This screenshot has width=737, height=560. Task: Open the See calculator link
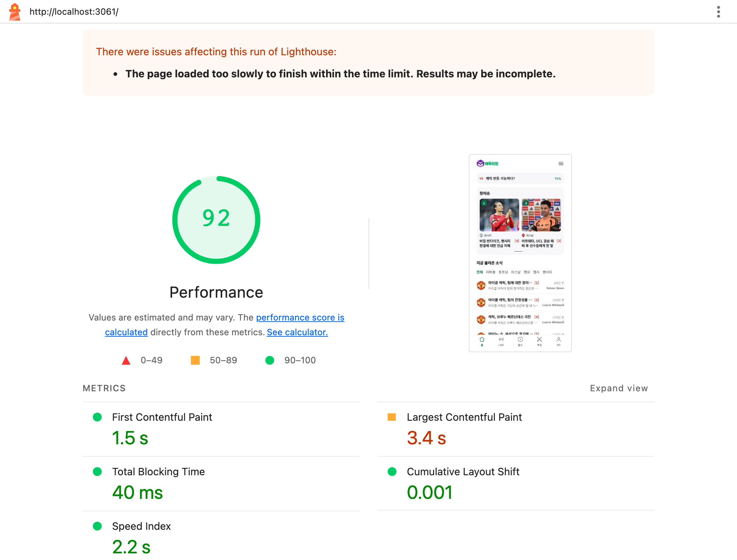(297, 332)
